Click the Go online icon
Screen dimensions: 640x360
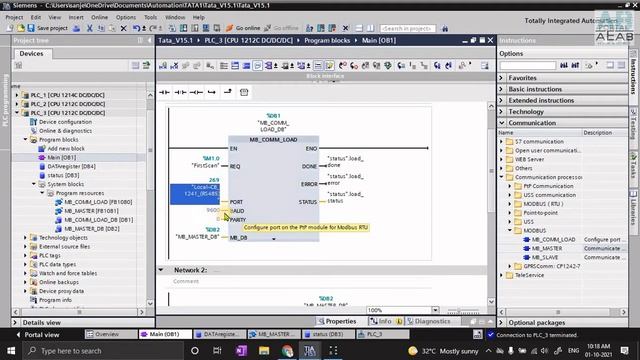tap(230, 28)
